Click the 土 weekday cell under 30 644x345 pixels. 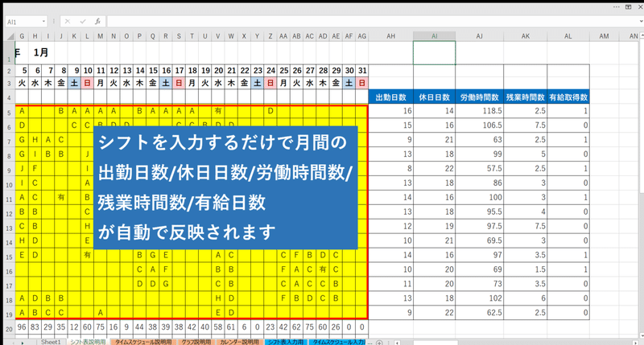pos(349,83)
